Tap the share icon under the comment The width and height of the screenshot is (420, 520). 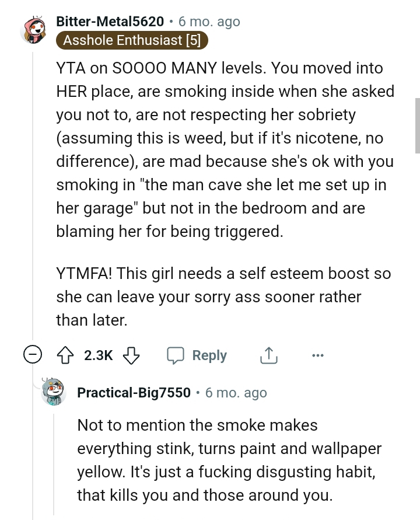coord(268,355)
